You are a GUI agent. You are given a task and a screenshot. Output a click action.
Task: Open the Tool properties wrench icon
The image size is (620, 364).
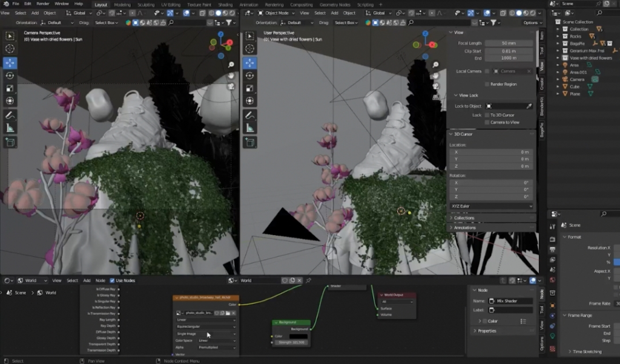click(552, 226)
